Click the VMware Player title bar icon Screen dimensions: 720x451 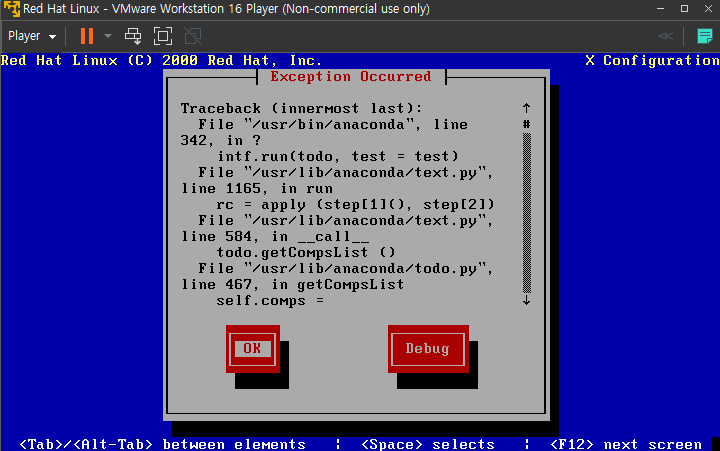pos(11,9)
